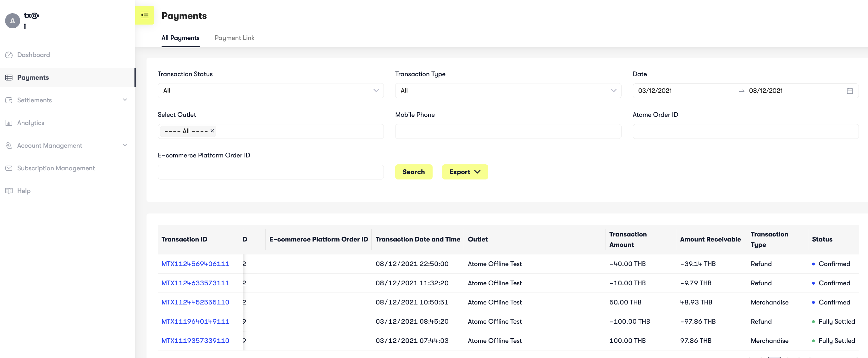Expand the Export options

point(464,172)
